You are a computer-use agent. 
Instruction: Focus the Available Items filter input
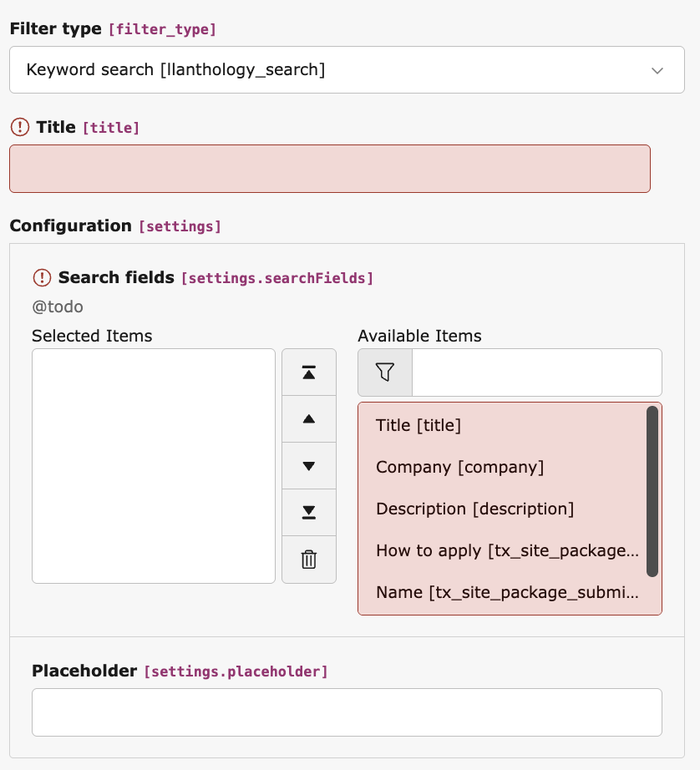coord(537,372)
